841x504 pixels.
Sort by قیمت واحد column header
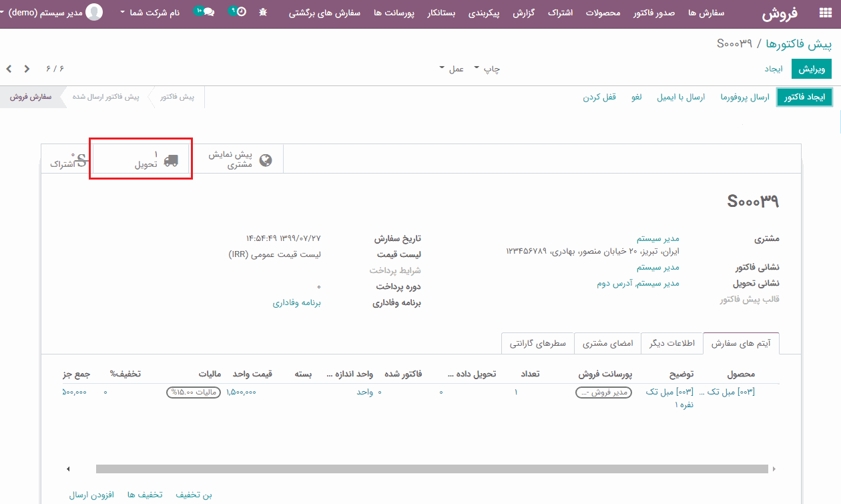[252, 374]
